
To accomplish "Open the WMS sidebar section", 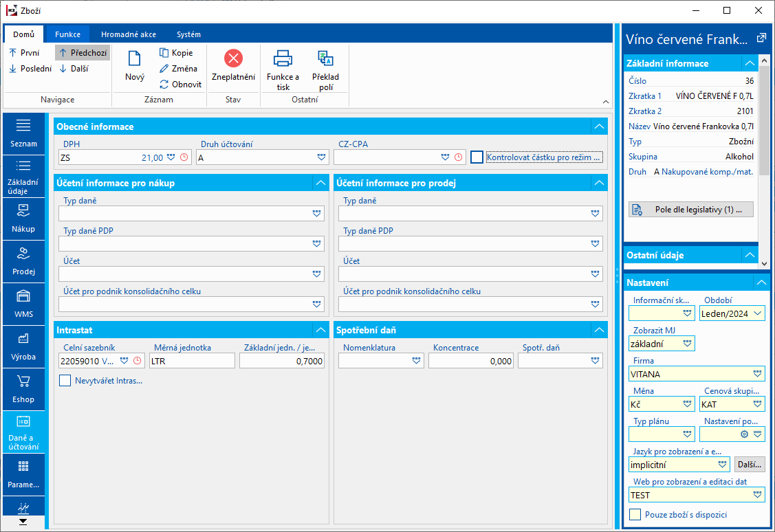I will 23,304.
